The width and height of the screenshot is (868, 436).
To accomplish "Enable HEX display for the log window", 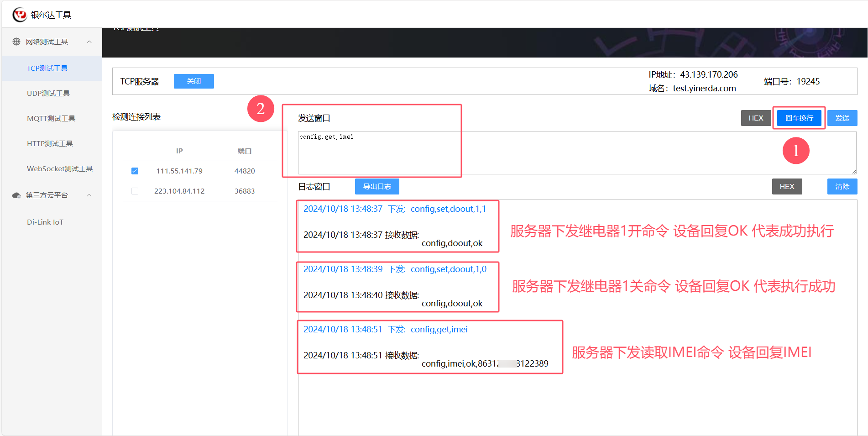I will (787, 186).
